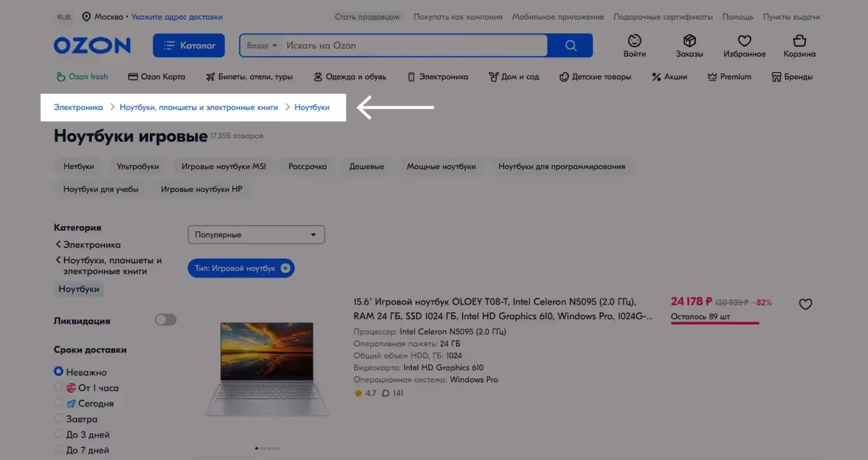Remove the Игровой ноутбук filter chip
Screen dimensions: 868x460
pyautogui.click(x=285, y=268)
